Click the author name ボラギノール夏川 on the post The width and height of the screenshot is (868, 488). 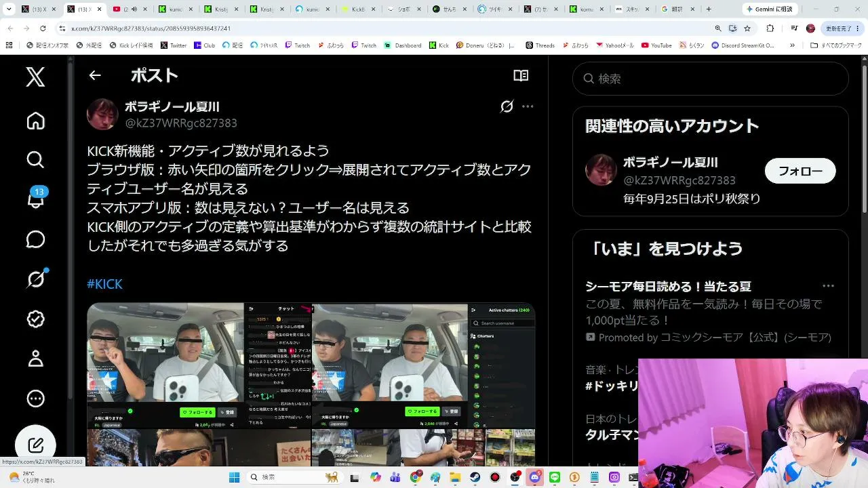coord(172,106)
